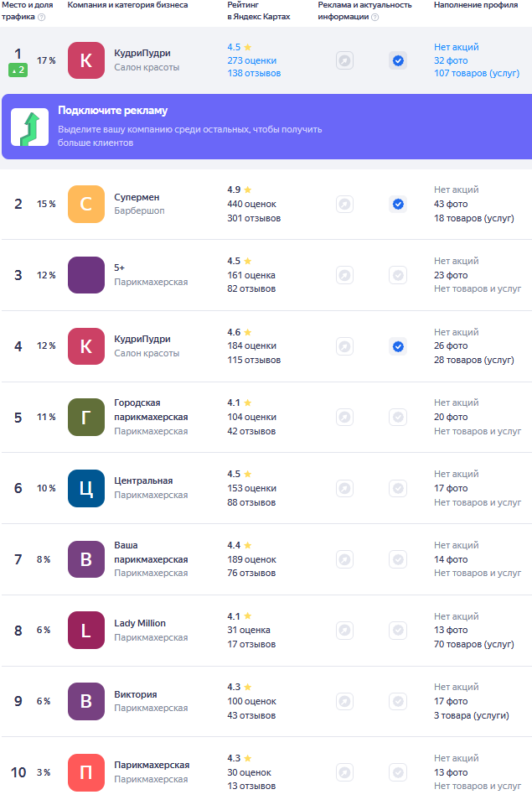This screenshot has width=532, height=805.
Task: Click the Ваша парикмахерская avatar
Action: (86, 559)
